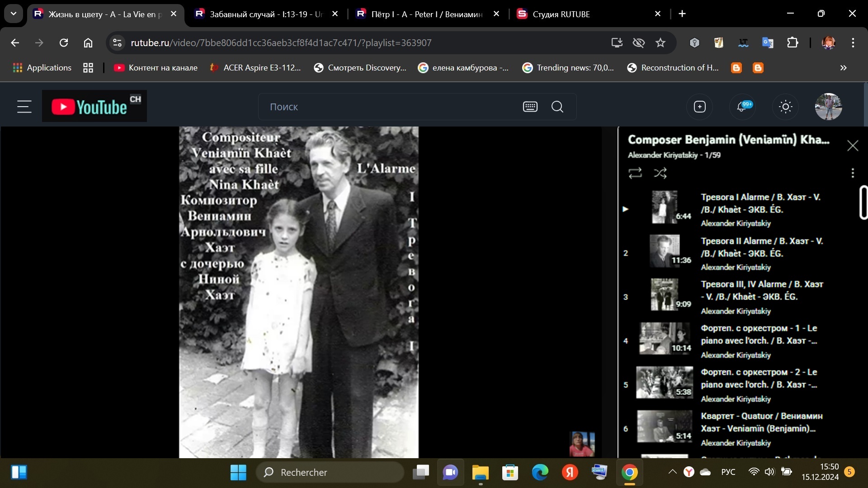Bookmark page with star icon
The image size is (868, 488).
click(x=660, y=42)
